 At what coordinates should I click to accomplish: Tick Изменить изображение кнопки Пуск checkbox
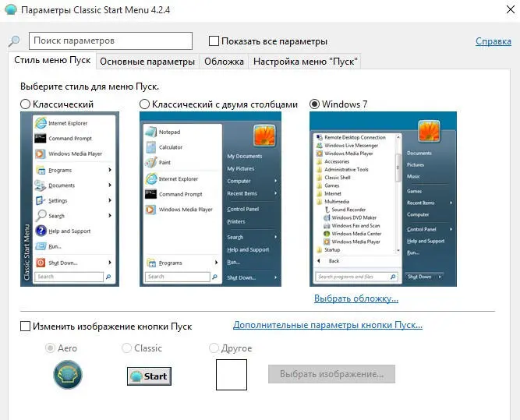[x=25, y=326]
